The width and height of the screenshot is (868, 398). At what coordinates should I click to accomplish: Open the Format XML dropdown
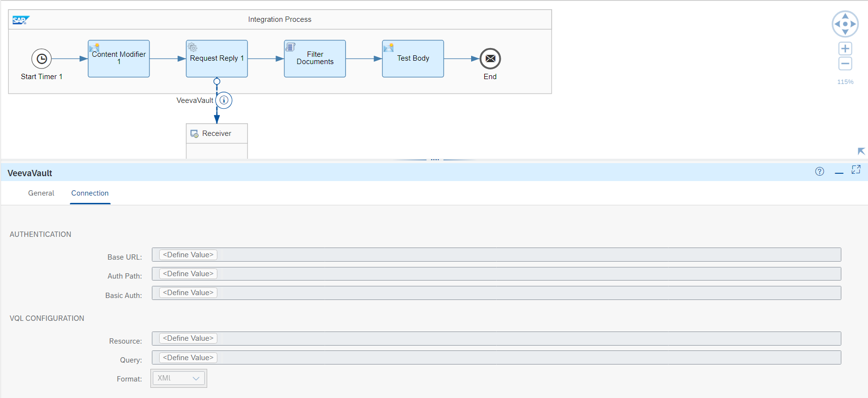coord(179,378)
